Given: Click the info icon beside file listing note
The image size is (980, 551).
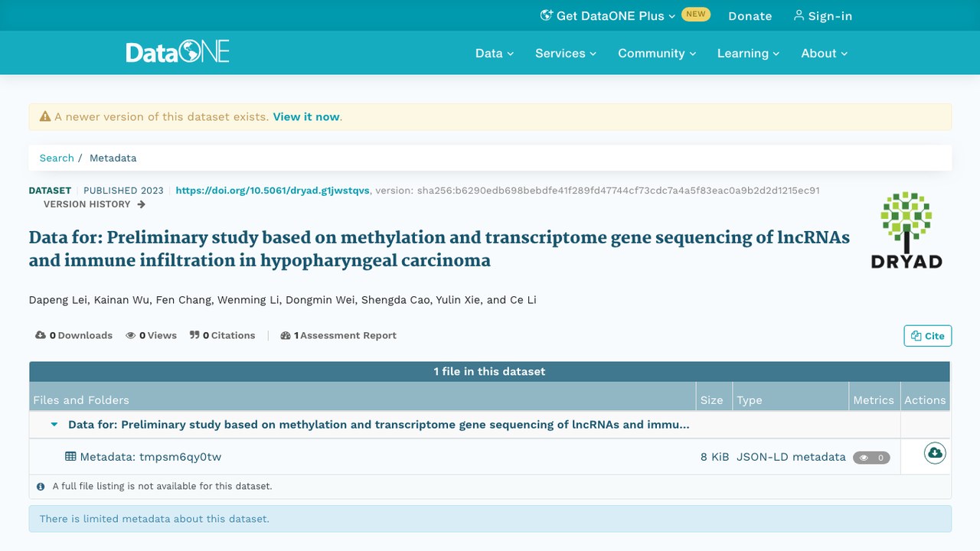Looking at the screenshot, I should [41, 486].
